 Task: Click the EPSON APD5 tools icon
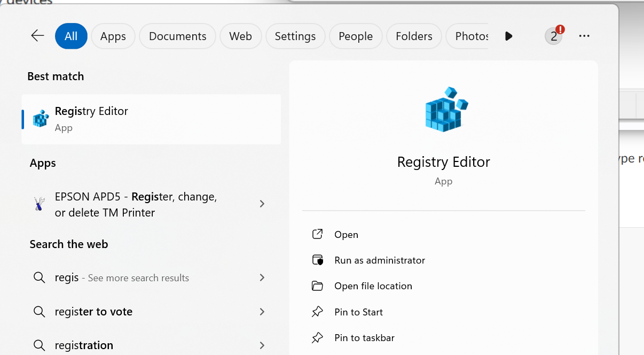pos(39,204)
